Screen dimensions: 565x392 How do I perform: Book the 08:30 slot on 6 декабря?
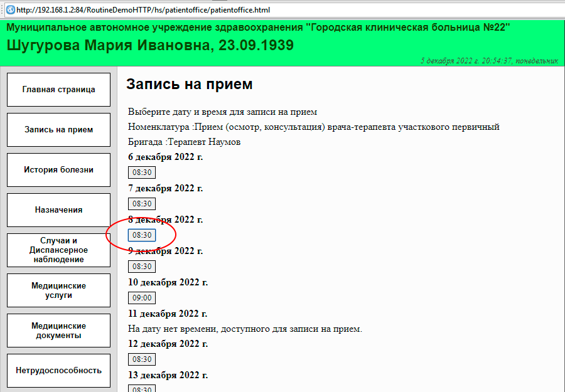click(142, 172)
